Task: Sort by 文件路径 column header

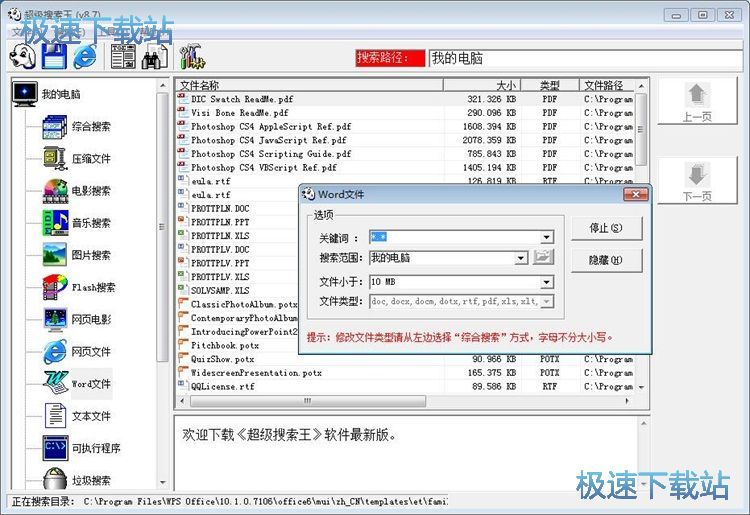Action: click(607, 85)
